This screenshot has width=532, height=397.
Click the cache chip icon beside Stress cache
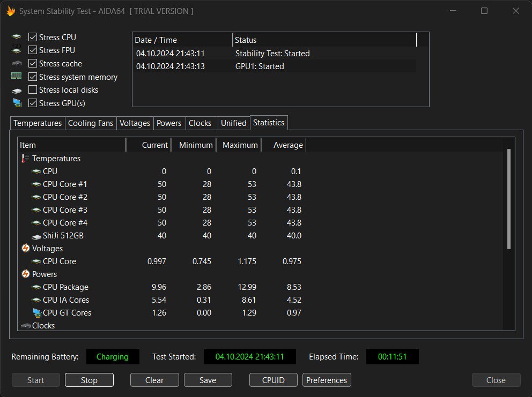point(16,63)
